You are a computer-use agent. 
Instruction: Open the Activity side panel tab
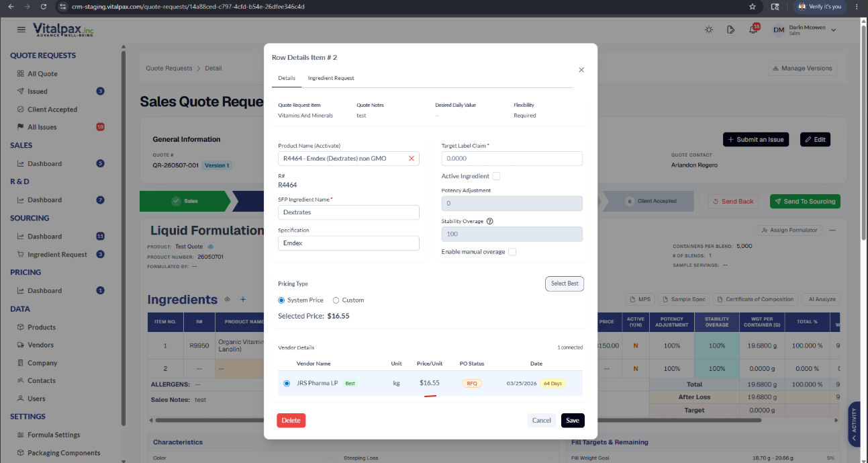(x=854, y=424)
